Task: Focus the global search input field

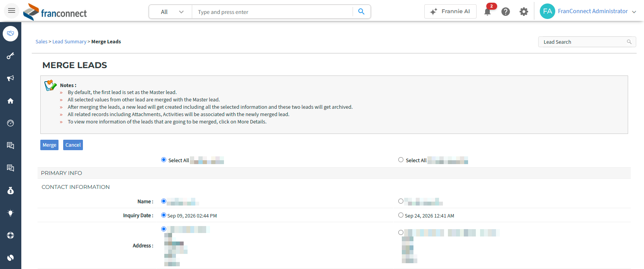Action: (272, 12)
